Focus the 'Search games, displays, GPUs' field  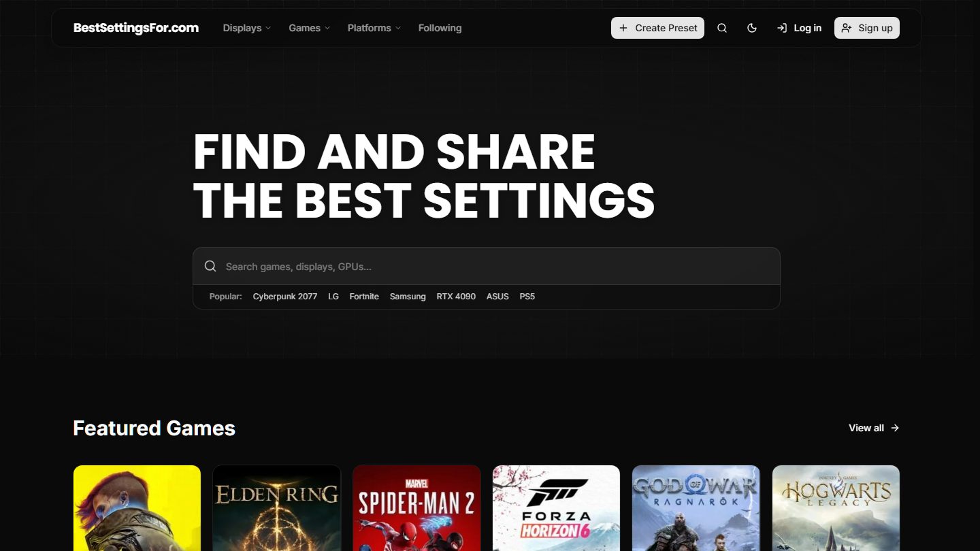pos(487,266)
